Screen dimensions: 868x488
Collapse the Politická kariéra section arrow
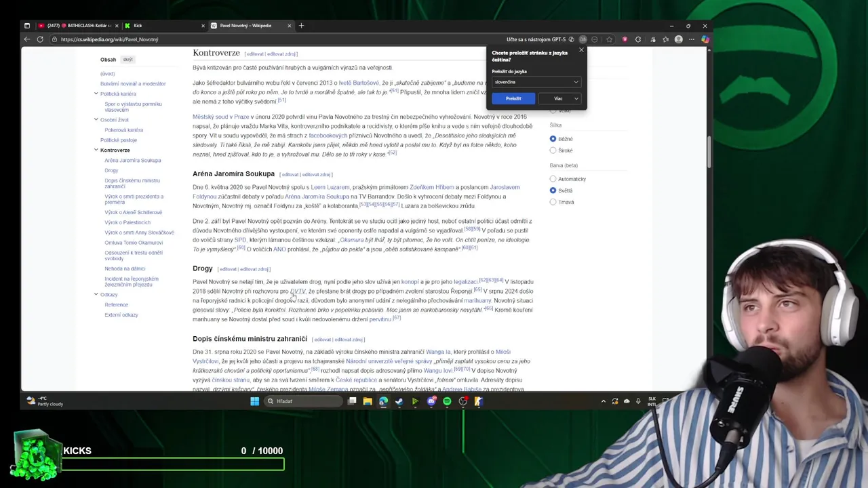pos(96,94)
